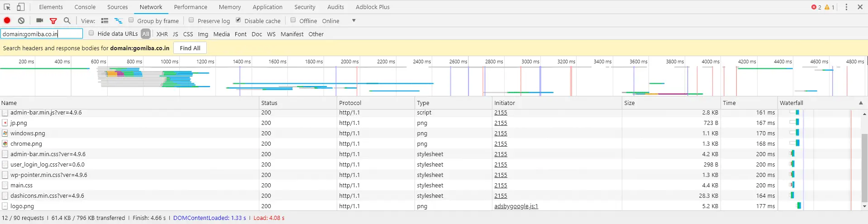This screenshot has width=868, height=224.
Task: Toggle the red filter funnel icon
Action: tap(53, 21)
